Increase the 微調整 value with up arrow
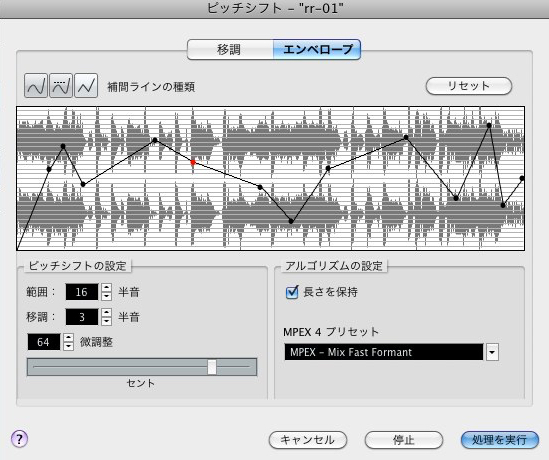 69,338
